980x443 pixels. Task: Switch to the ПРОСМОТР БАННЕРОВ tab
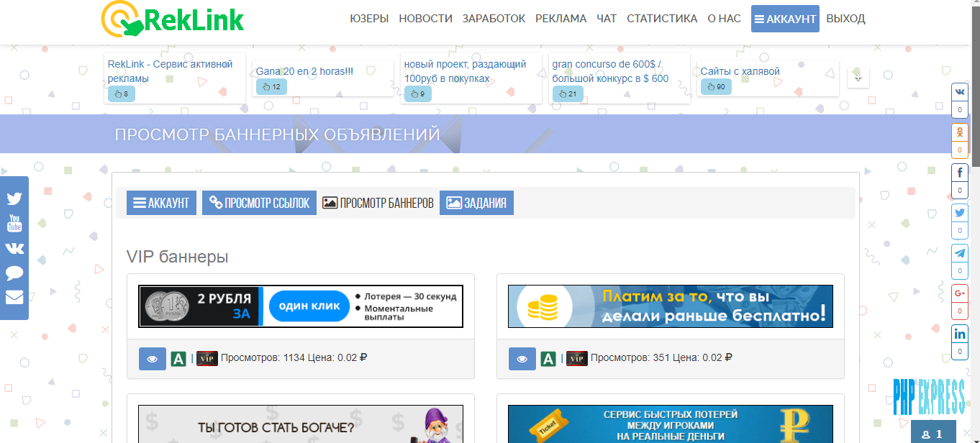coord(378,203)
